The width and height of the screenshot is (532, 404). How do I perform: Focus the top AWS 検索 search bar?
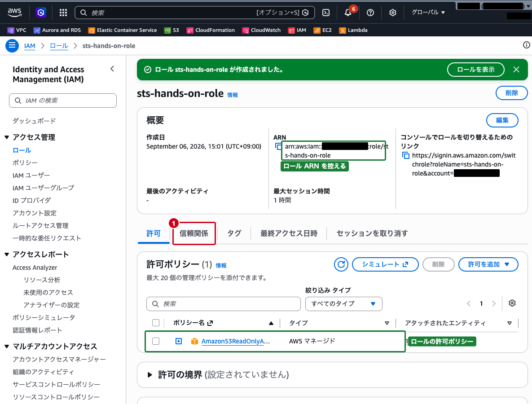tap(195, 13)
